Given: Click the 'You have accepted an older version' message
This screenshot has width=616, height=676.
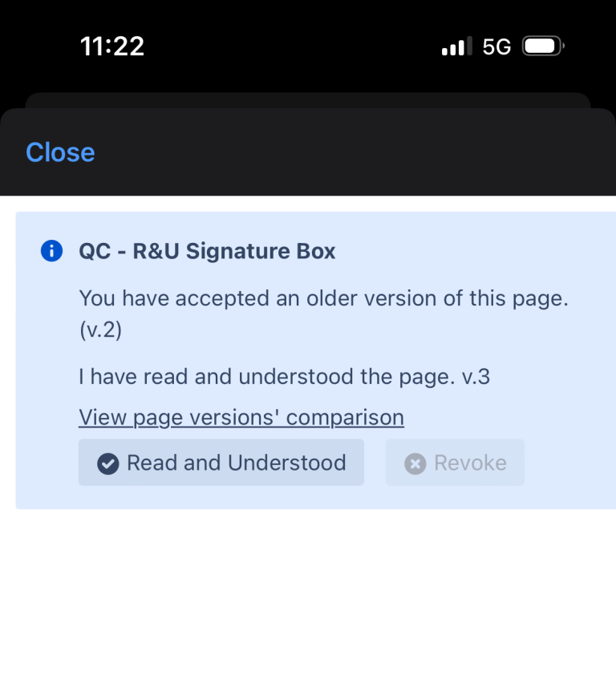Looking at the screenshot, I should coord(324,298).
